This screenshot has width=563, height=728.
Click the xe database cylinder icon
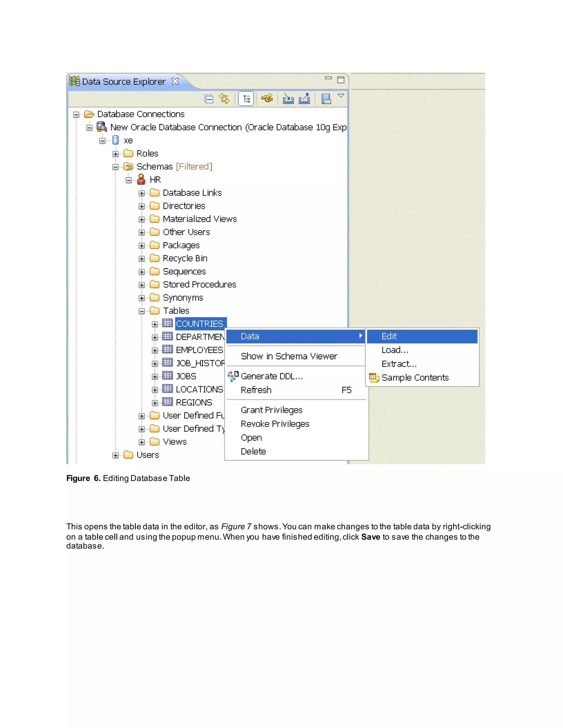click(x=115, y=140)
